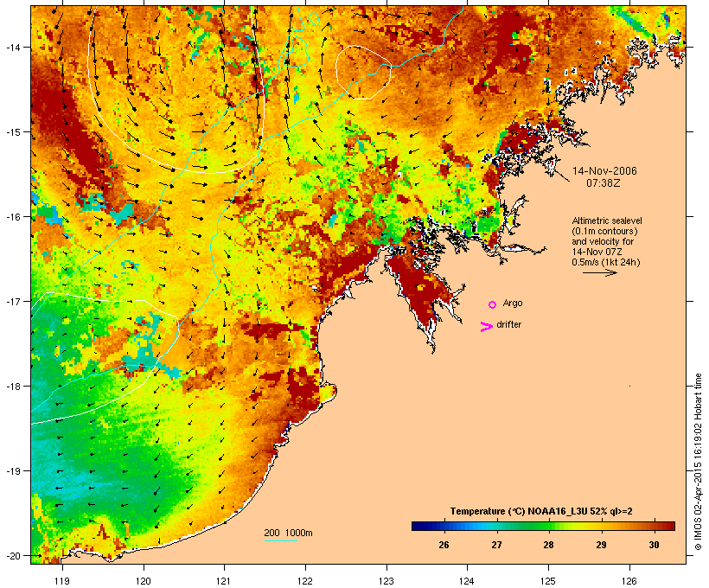Click the 30 value on color scale
Screen dimensions: 709x588
[x=654, y=545]
